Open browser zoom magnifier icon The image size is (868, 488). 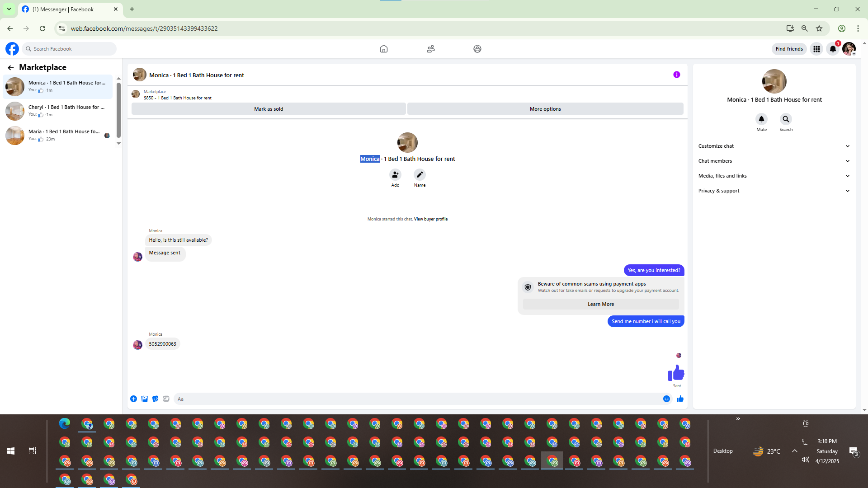coord(805,28)
